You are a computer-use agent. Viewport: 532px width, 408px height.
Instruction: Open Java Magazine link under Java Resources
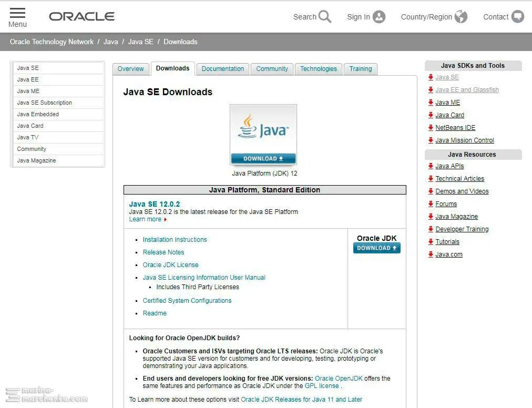[457, 216]
